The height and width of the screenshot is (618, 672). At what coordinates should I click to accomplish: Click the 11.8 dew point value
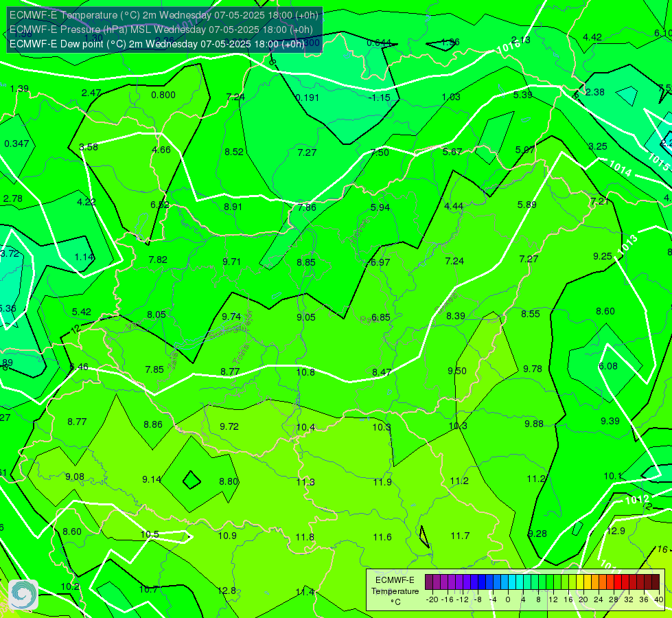tap(305, 538)
